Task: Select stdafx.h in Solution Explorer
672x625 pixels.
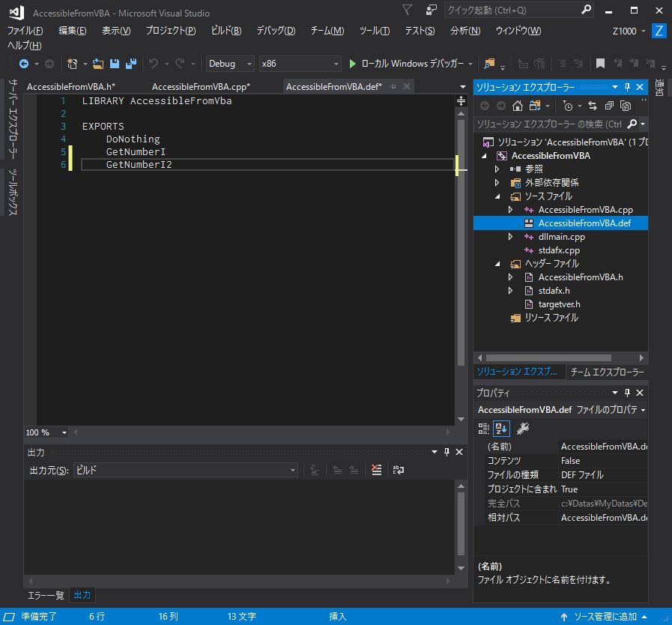Action: (554, 291)
